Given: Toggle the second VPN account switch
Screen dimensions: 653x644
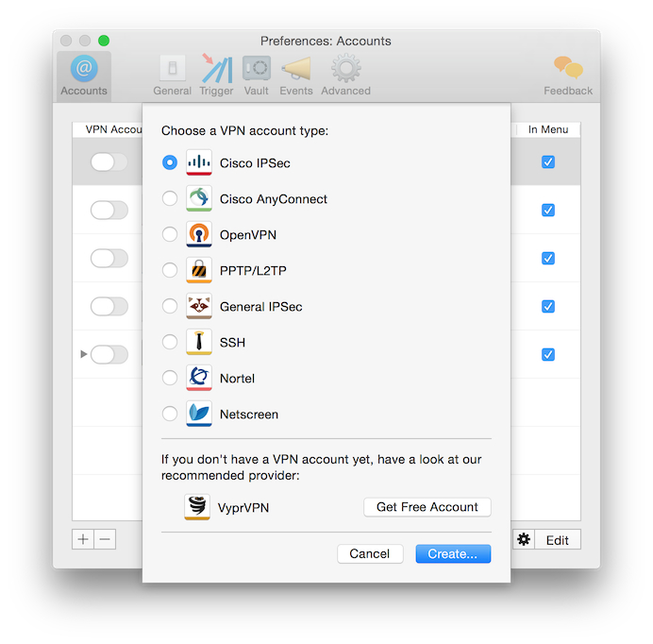Looking at the screenshot, I should pyautogui.click(x=109, y=211).
